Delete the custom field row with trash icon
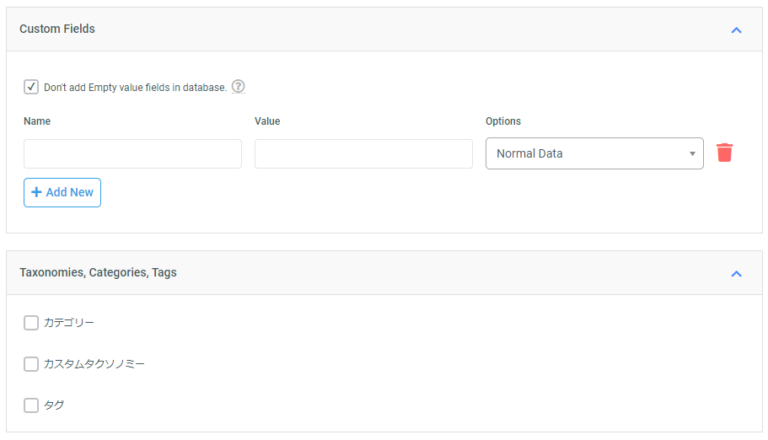Viewport: 768px width, 440px height. coord(725,153)
